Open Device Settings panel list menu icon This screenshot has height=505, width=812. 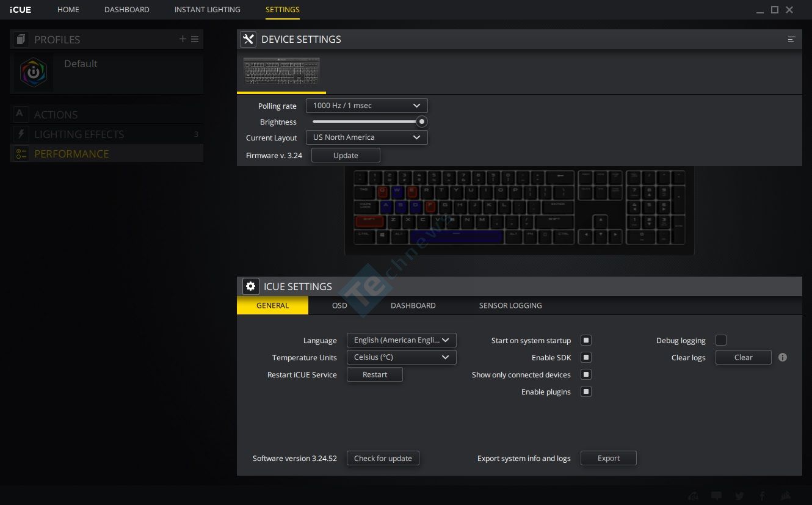[x=792, y=39]
